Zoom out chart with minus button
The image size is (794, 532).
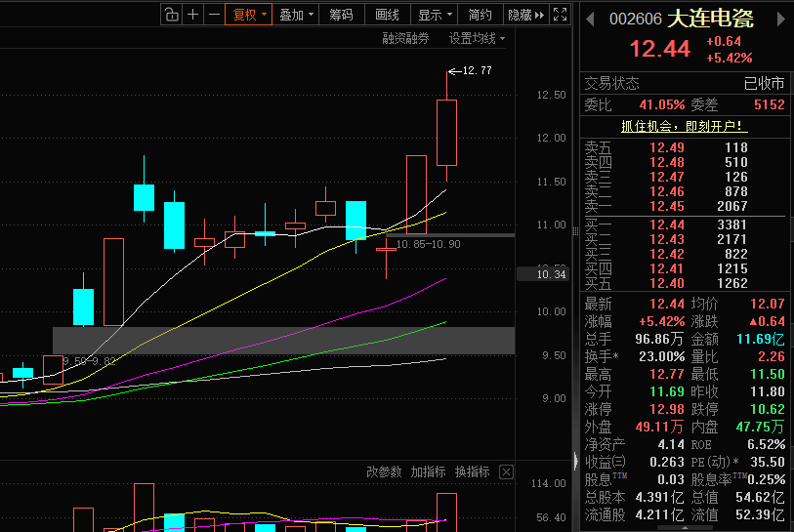[x=214, y=15]
